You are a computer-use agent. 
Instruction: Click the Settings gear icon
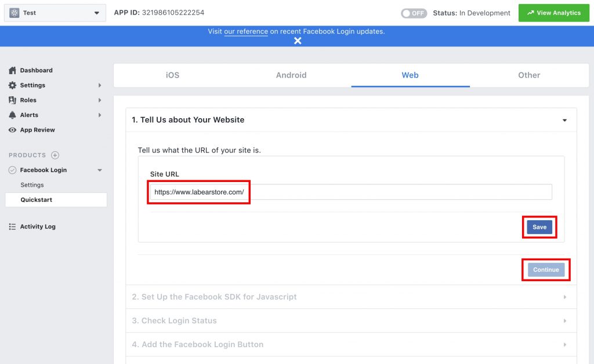(13, 85)
